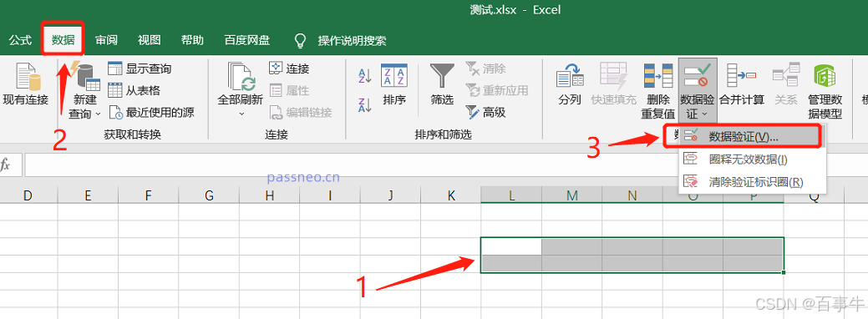Choose 圈释无效数据(I) menu entry
This screenshot has height=319, width=868.
coord(753,159)
